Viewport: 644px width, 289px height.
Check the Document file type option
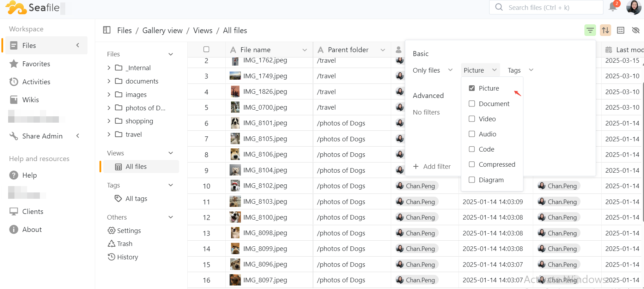tap(472, 104)
